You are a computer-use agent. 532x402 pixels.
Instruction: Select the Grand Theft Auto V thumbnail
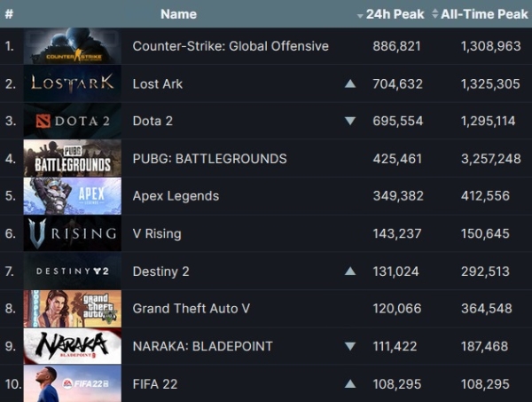point(72,309)
